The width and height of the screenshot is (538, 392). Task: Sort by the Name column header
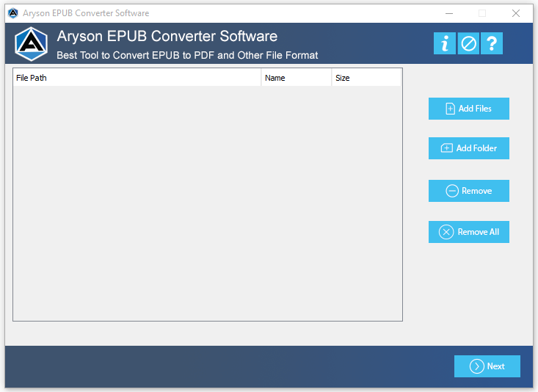pos(296,78)
